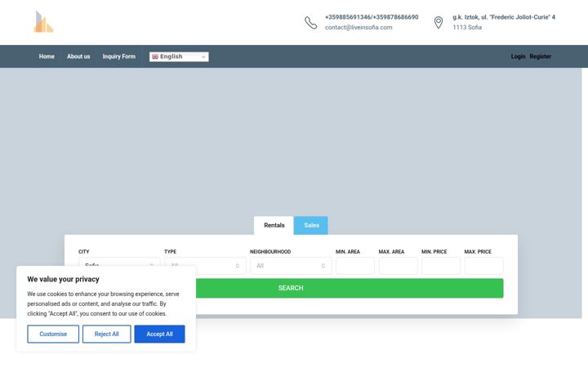Click the Register link

[540, 56]
